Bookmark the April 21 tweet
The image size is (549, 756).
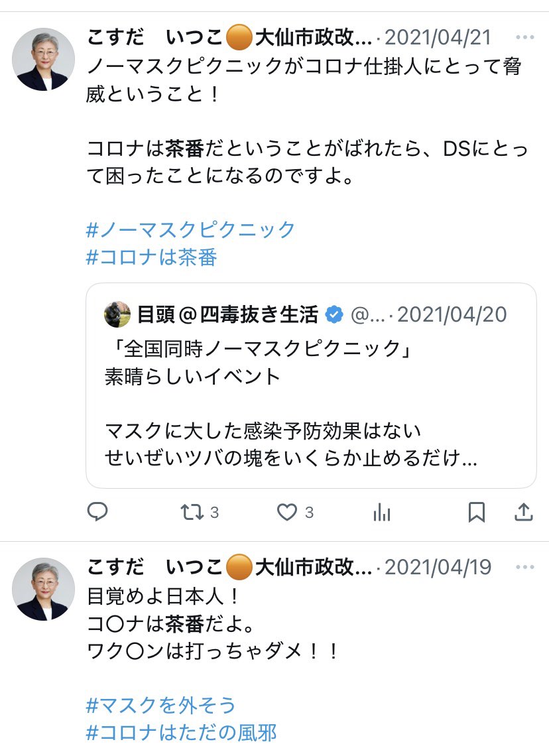477,512
